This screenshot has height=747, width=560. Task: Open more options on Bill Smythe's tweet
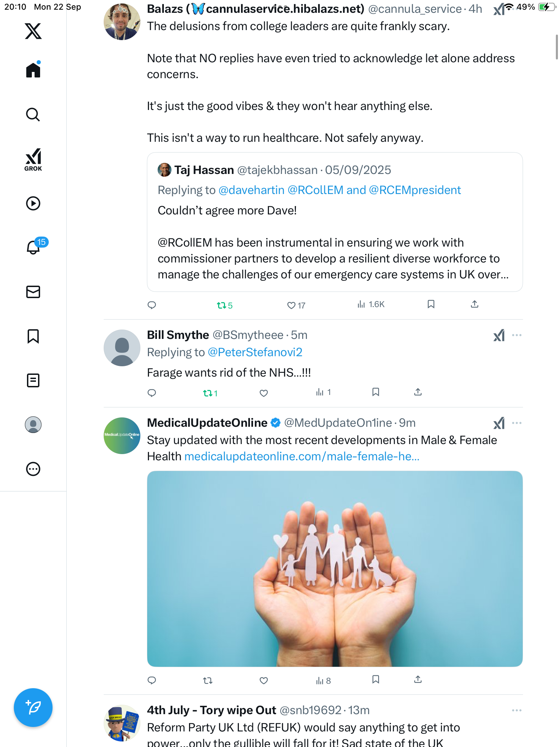[517, 335]
